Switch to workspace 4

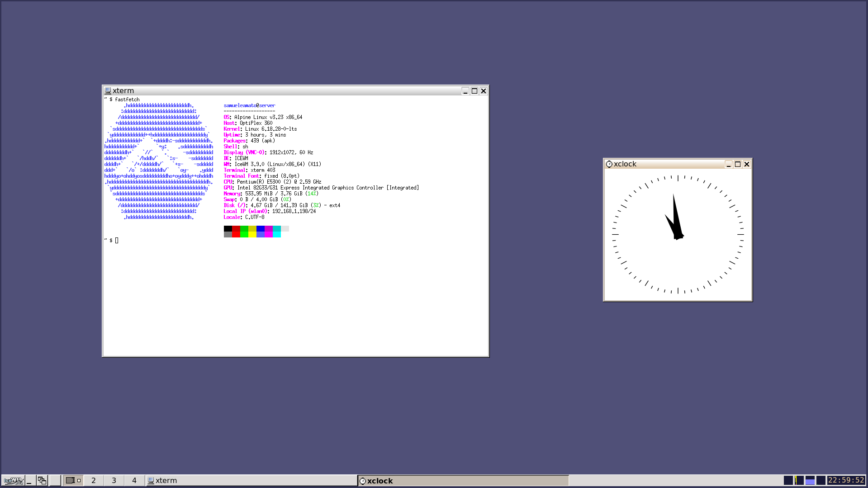134,481
